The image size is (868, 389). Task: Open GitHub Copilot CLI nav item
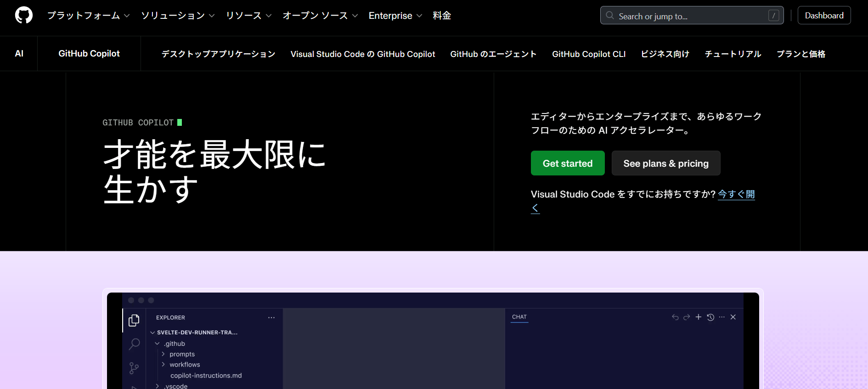[x=589, y=54]
